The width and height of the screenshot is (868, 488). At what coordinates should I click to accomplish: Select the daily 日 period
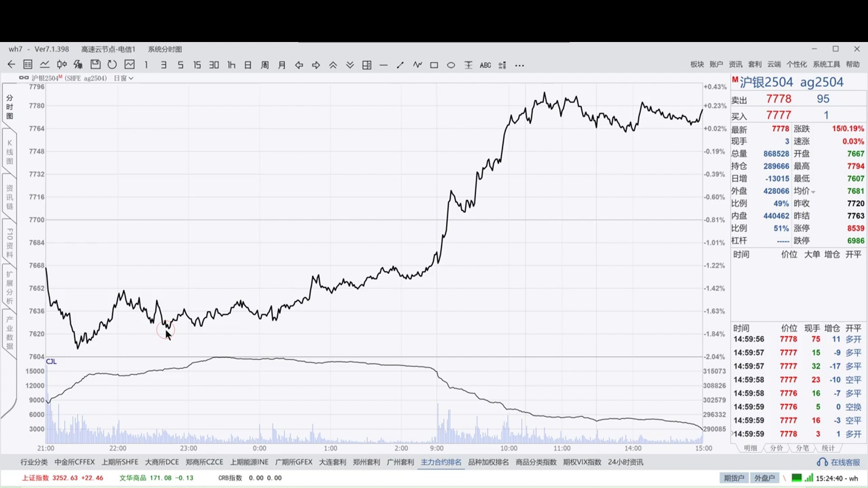tap(248, 65)
